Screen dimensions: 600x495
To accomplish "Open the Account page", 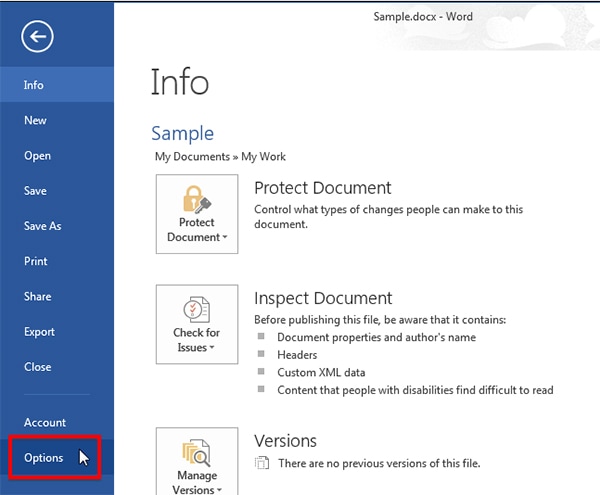I will 57,422.
